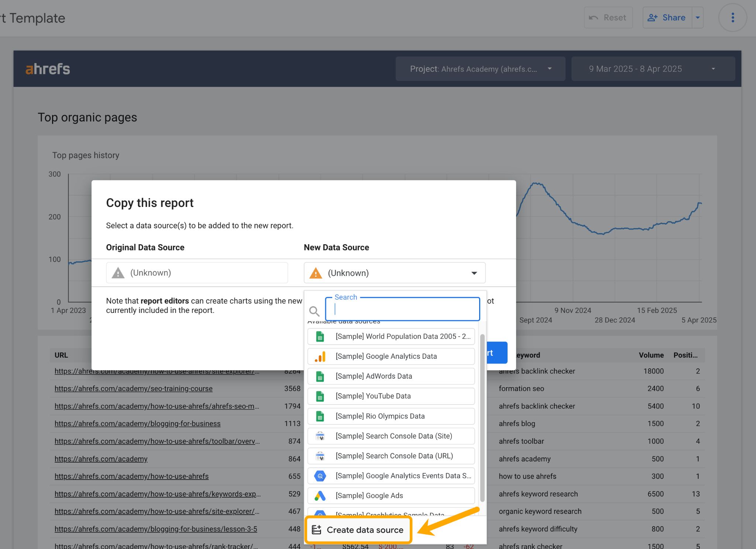Screen dimensions: 756x549
Task: Click warning triangle beside Original Data Source
Action: 117,273
